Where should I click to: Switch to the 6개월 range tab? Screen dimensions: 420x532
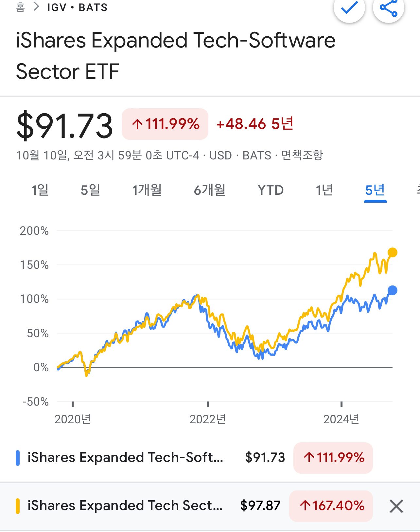coord(210,190)
